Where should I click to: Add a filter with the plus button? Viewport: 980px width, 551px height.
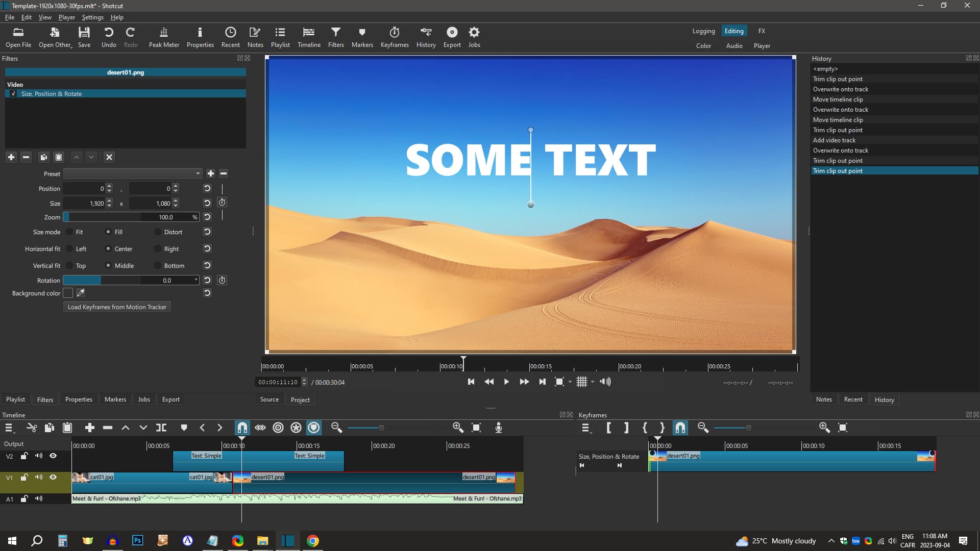(x=11, y=157)
